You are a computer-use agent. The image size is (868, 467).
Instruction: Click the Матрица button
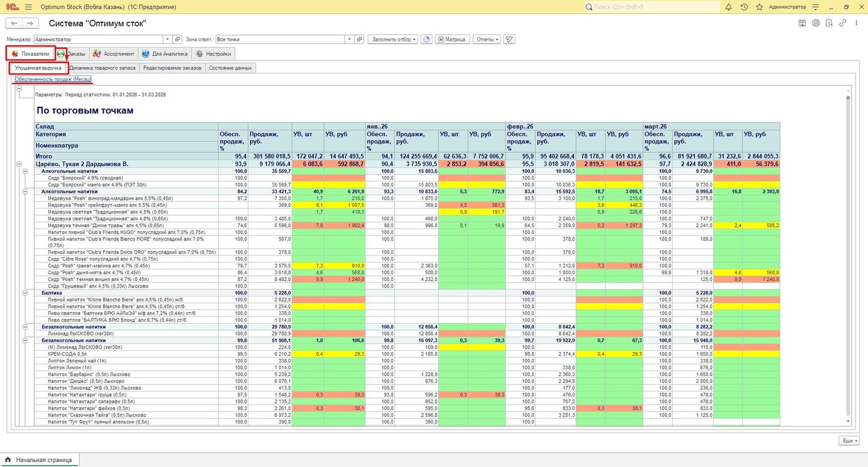click(x=451, y=39)
